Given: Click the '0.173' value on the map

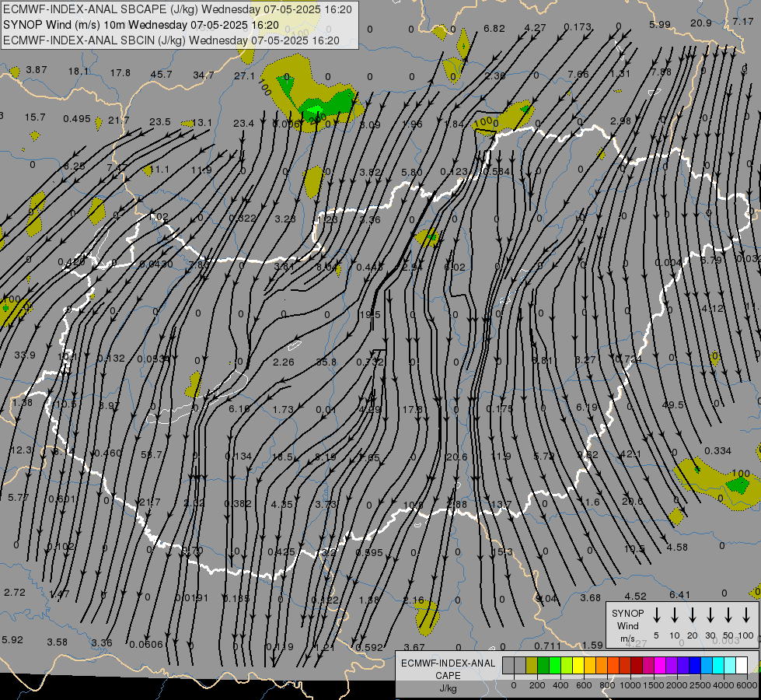Looking at the screenshot, I should pos(578,26).
